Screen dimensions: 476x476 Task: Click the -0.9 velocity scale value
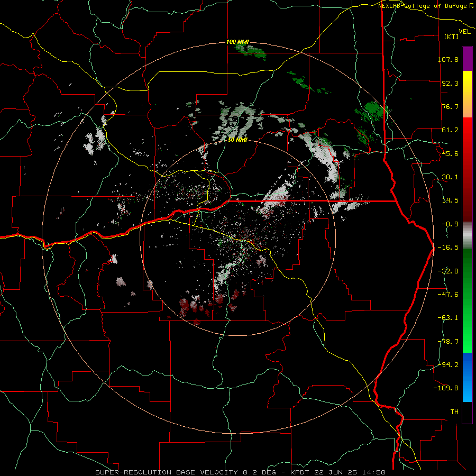coord(450,224)
